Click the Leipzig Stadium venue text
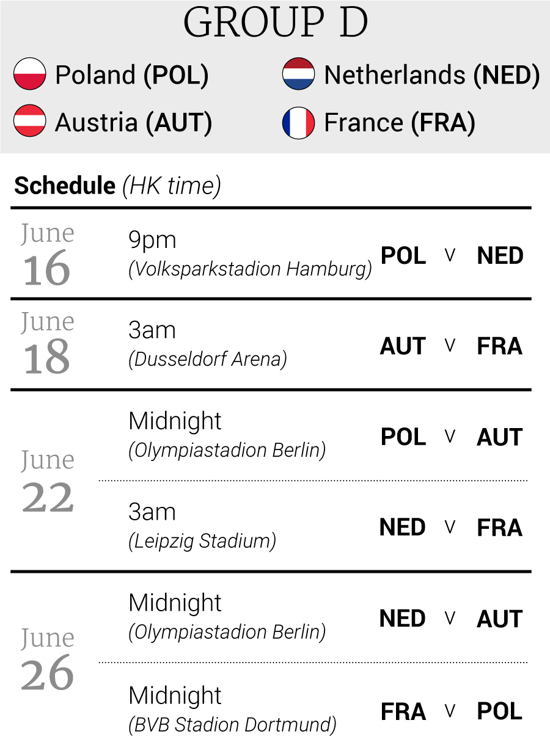 [202, 541]
